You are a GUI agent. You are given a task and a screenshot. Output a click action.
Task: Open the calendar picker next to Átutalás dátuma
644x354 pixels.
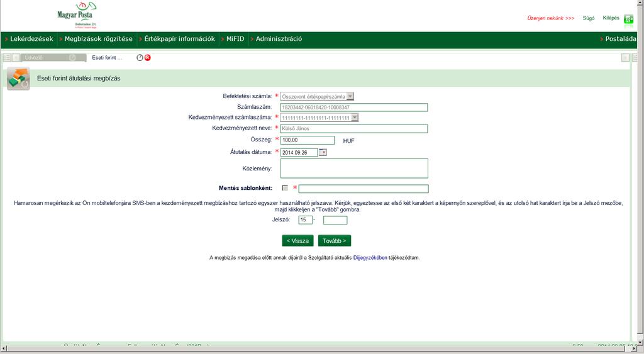coord(323,152)
